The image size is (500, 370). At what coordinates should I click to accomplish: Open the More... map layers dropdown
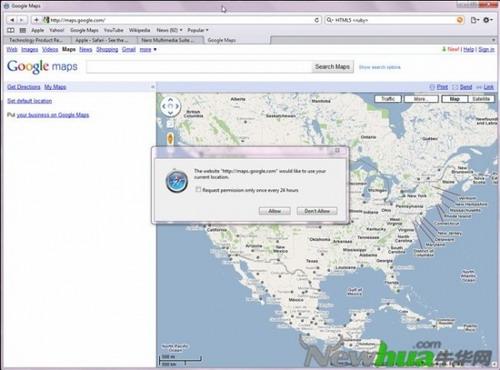pyautogui.click(x=421, y=99)
